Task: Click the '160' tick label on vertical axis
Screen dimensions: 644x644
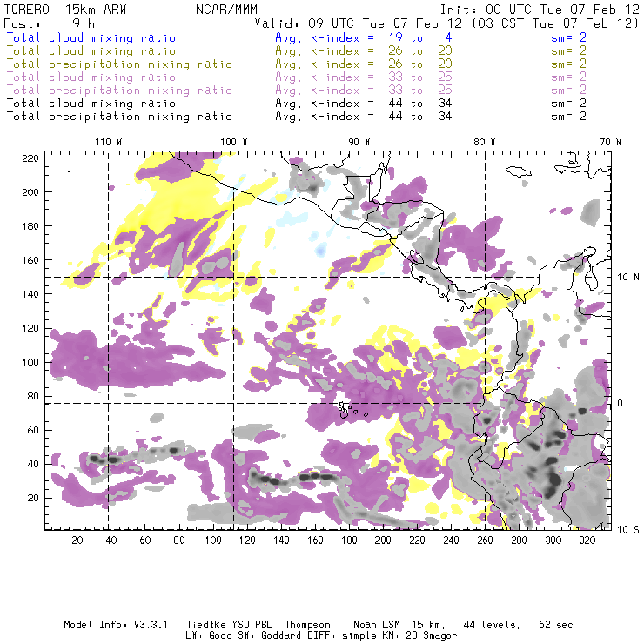Action: point(30,260)
